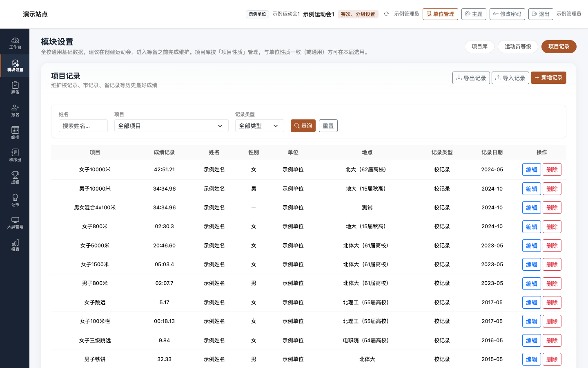588x368 pixels.
Task: Delete the 女子三级跳远 record
Action: [552, 341]
